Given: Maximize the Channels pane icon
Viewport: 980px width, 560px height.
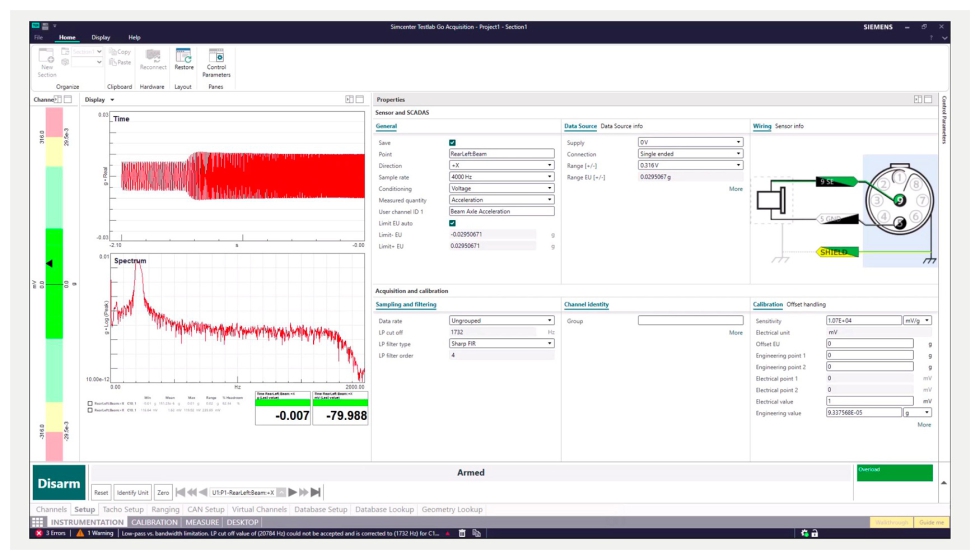Looking at the screenshot, I should [68, 99].
